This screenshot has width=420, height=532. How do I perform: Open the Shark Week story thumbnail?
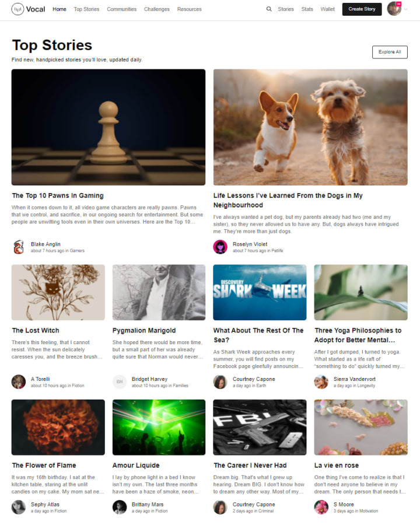click(260, 292)
